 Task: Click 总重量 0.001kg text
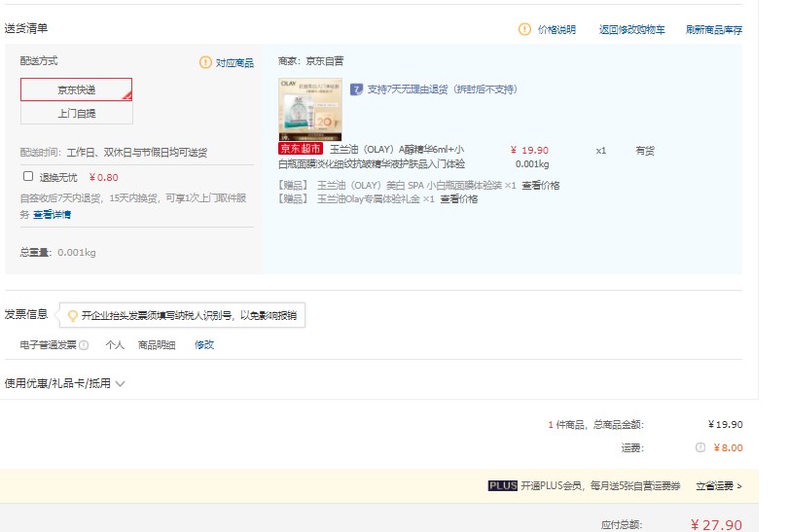click(x=57, y=253)
